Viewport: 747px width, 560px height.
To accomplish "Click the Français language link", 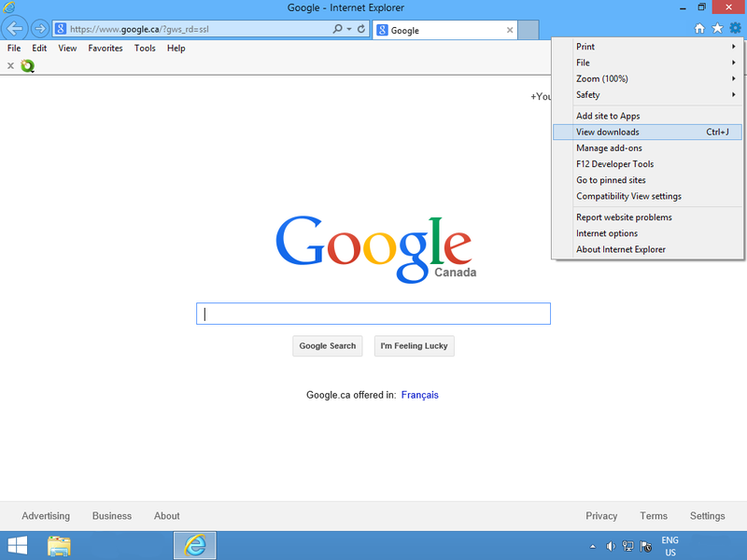I will click(x=419, y=395).
